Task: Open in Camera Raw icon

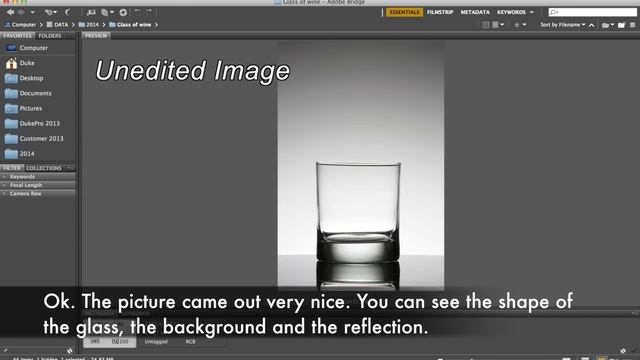Action: (123, 13)
